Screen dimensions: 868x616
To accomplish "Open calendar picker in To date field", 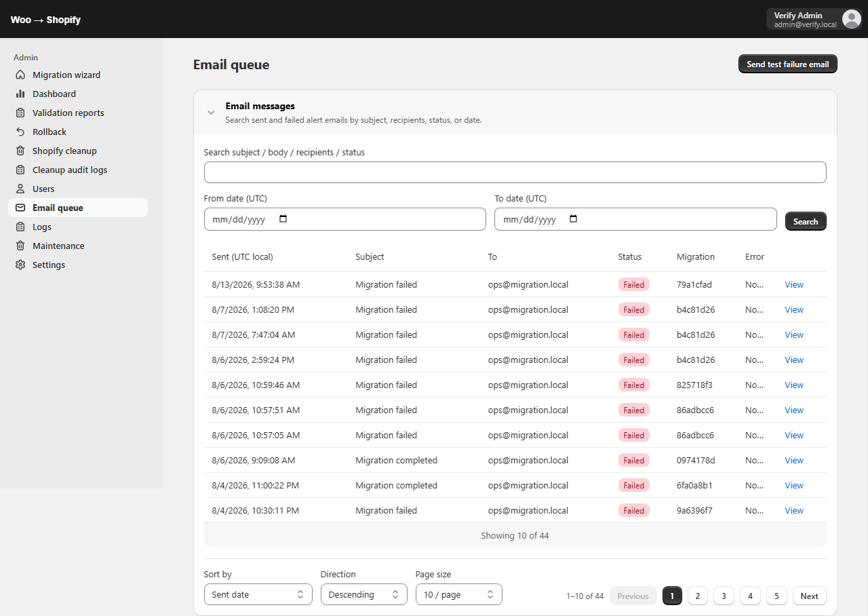I will pos(574,219).
